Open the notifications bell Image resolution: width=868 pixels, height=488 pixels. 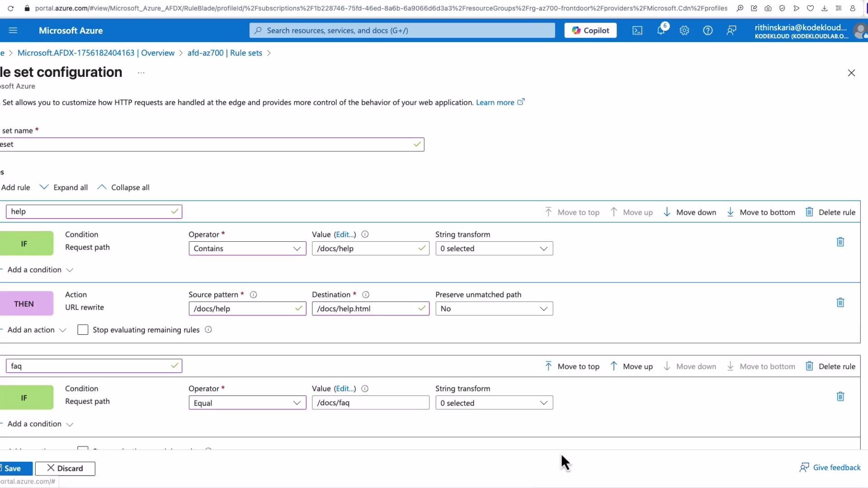(661, 30)
